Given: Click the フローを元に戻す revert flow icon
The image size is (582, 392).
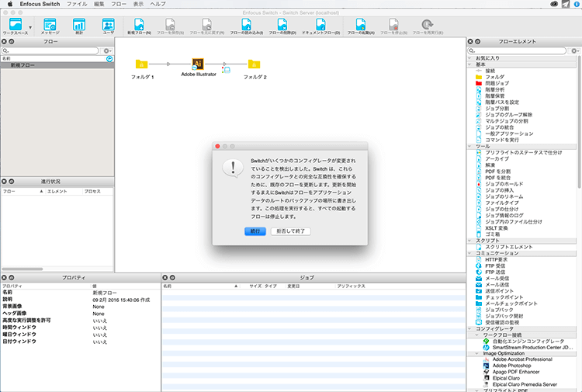Looking at the screenshot, I should (206, 26).
